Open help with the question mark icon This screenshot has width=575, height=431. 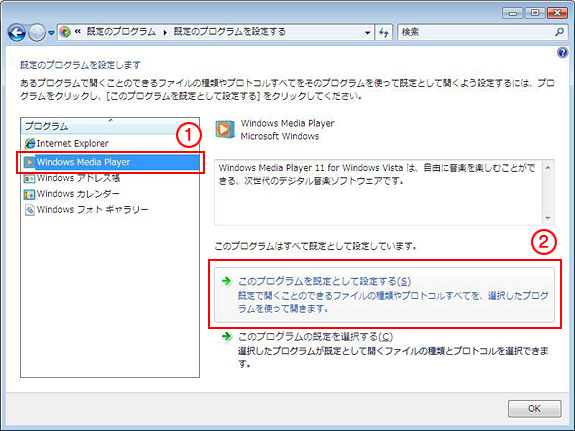562,52
